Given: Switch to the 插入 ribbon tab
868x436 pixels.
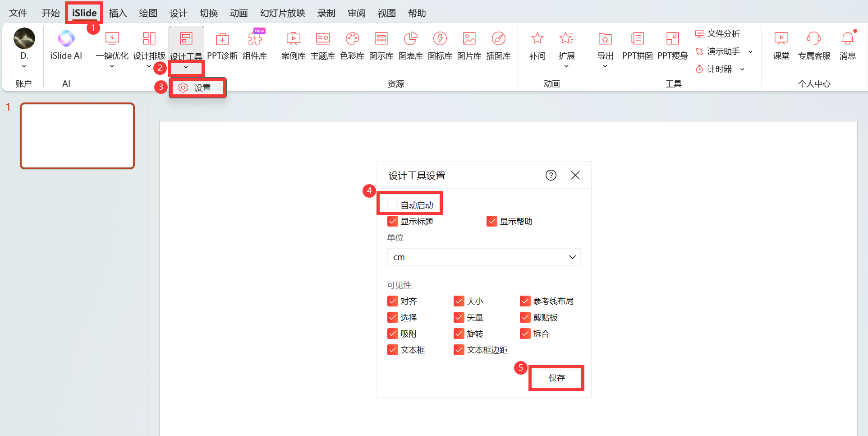Looking at the screenshot, I should [x=118, y=13].
